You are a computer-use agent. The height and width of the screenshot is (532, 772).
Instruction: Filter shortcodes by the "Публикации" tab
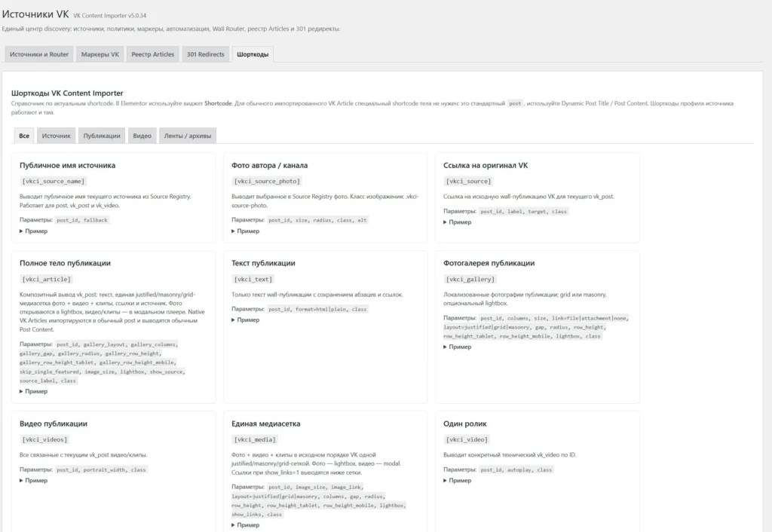102,136
